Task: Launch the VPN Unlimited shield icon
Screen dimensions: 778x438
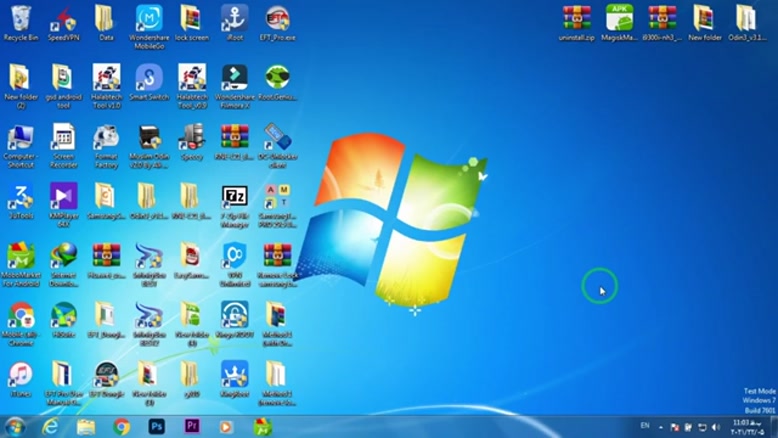Action: coord(235,265)
